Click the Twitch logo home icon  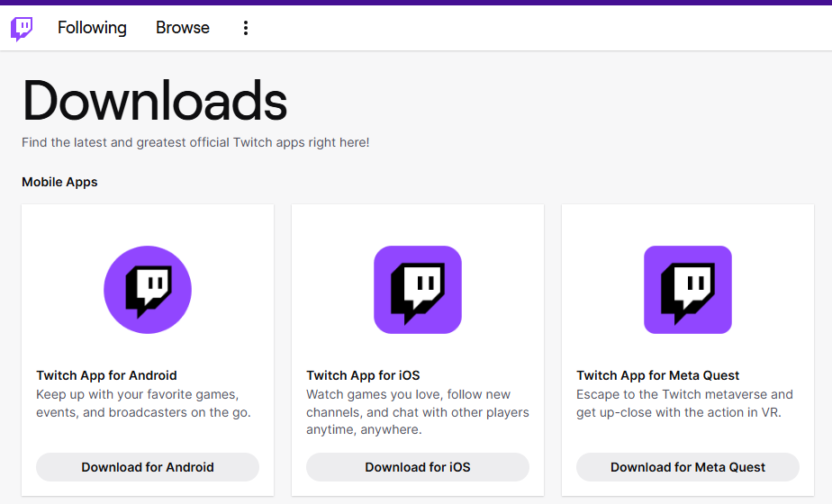point(22,29)
